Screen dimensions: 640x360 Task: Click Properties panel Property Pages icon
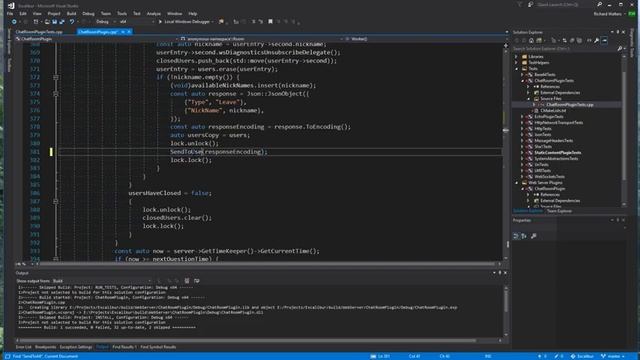[533, 236]
